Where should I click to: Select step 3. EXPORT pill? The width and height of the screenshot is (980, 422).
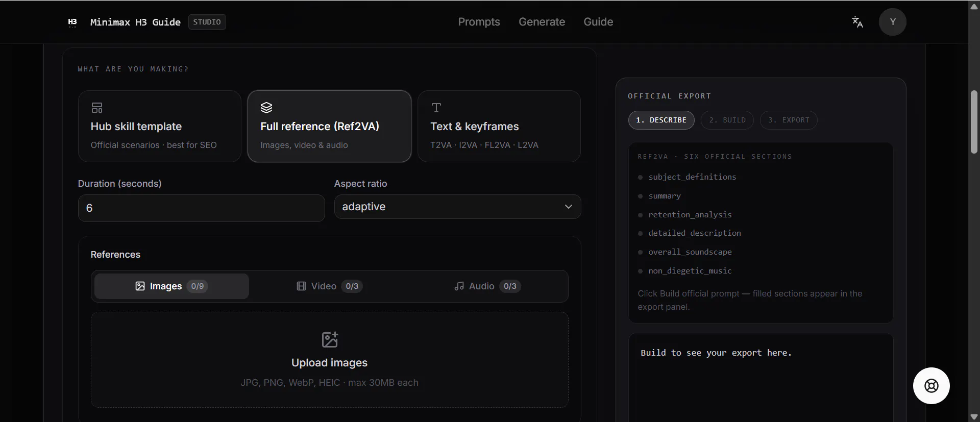789,120
